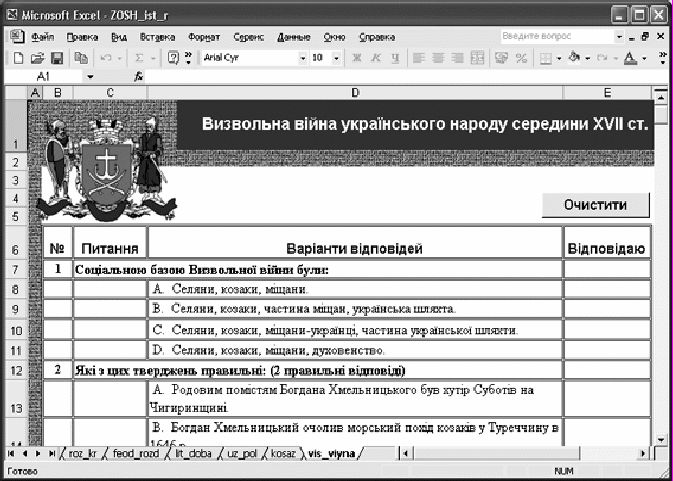This screenshot has width=673, height=481.
Task: Switch to the lit_doba sheet tab
Action: [193, 454]
